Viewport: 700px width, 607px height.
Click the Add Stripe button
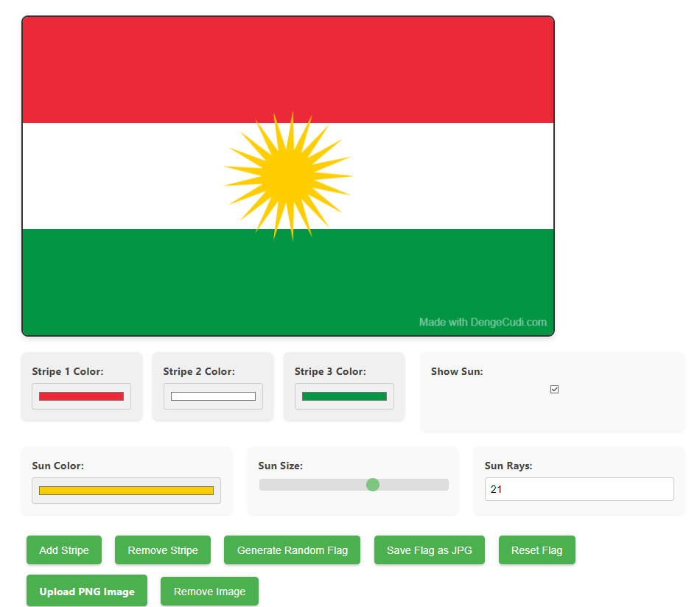click(x=64, y=550)
